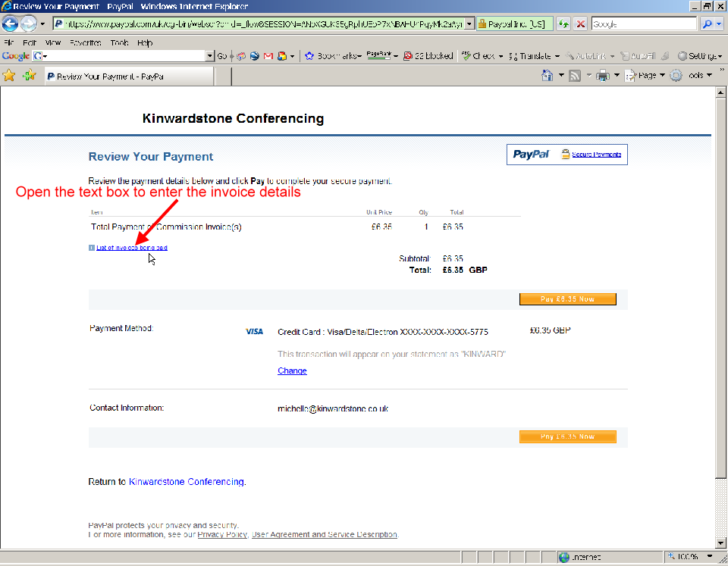The width and height of the screenshot is (728, 566).
Task: Open the recent pages dropdown beside Forward
Action: pyautogui.click(x=42, y=23)
